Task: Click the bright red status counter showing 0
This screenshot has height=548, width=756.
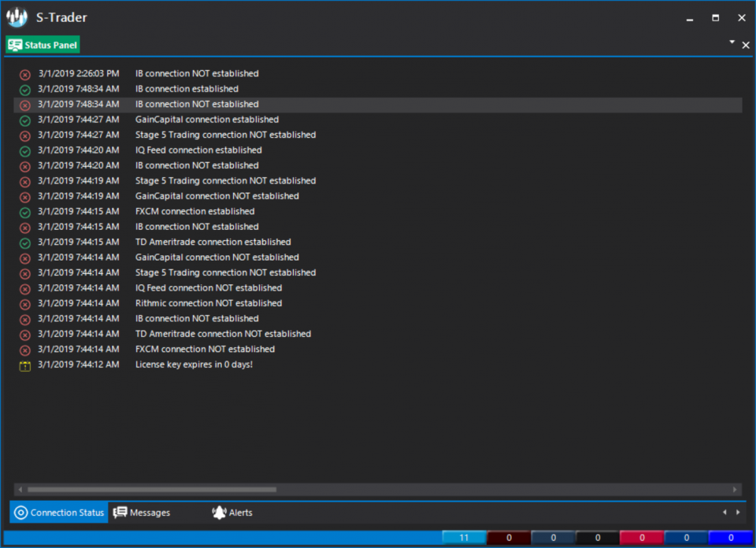Action: [x=642, y=538]
